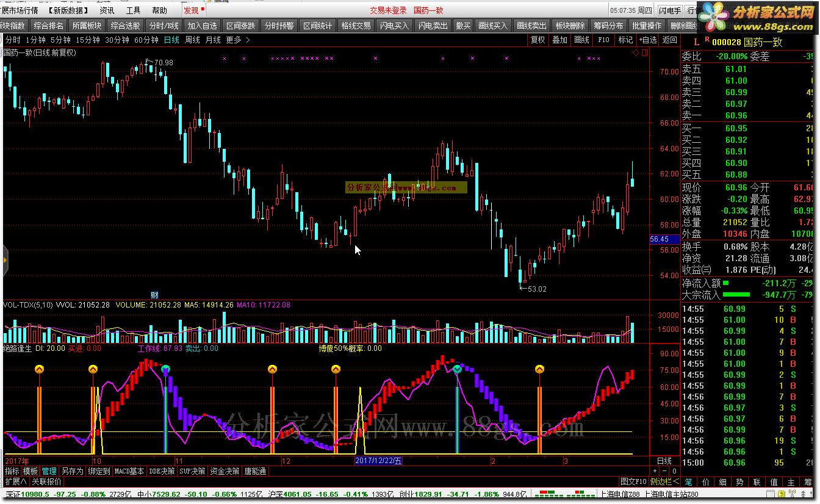Open the 值 value panel tab

tap(774, 482)
